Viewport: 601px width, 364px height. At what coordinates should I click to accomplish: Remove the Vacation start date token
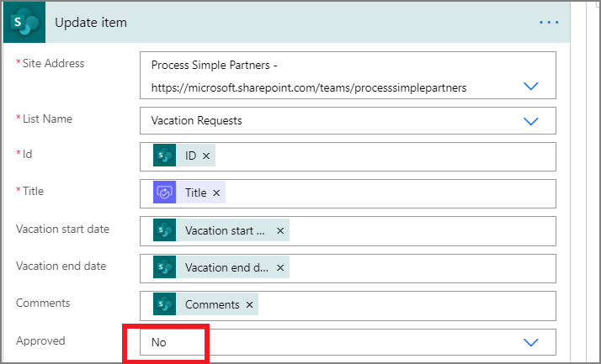click(280, 231)
